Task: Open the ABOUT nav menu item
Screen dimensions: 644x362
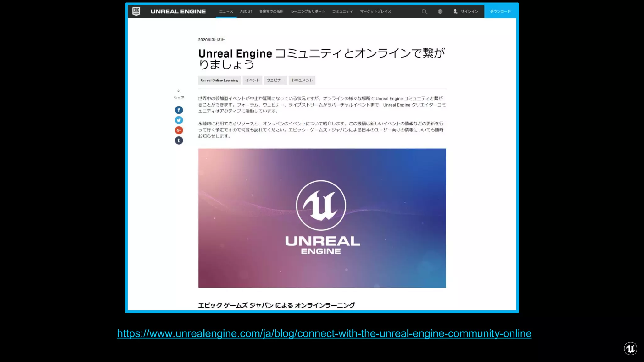Action: click(x=246, y=11)
